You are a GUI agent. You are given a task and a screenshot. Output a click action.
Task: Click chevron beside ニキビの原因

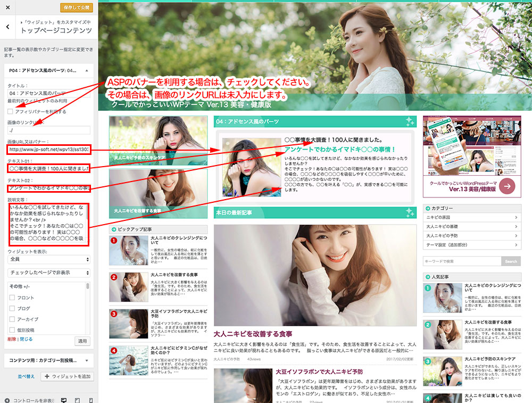516,217
